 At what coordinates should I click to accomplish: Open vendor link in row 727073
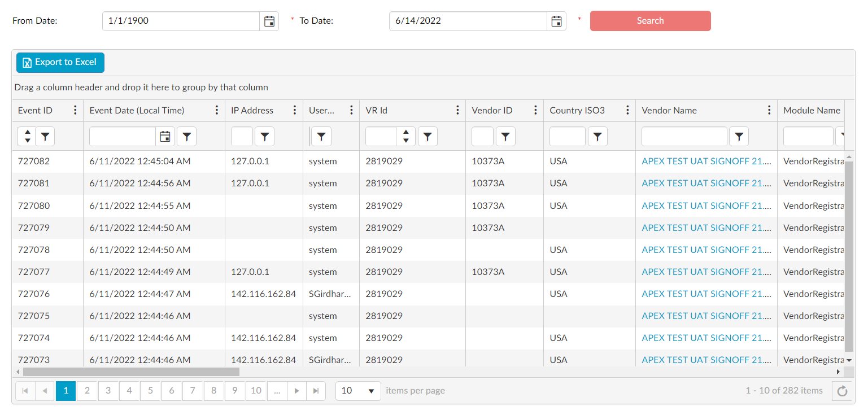pyautogui.click(x=706, y=360)
